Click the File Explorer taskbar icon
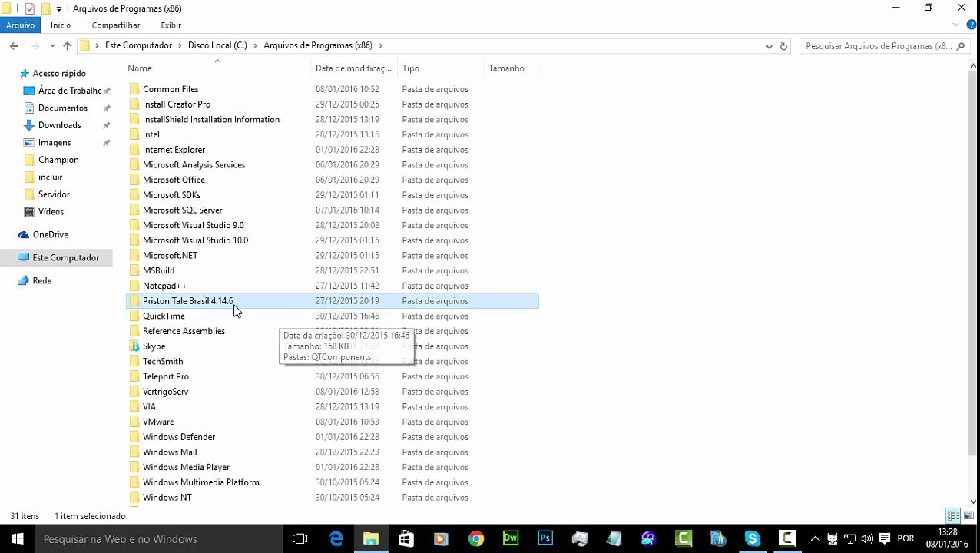This screenshot has height=553, width=980. 371,539
